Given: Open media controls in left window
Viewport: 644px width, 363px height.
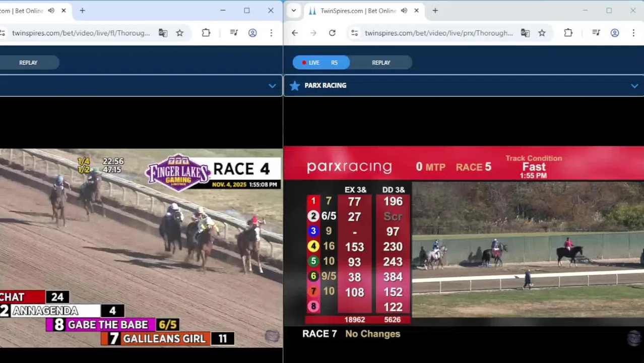Looking at the screenshot, I should pyautogui.click(x=234, y=33).
